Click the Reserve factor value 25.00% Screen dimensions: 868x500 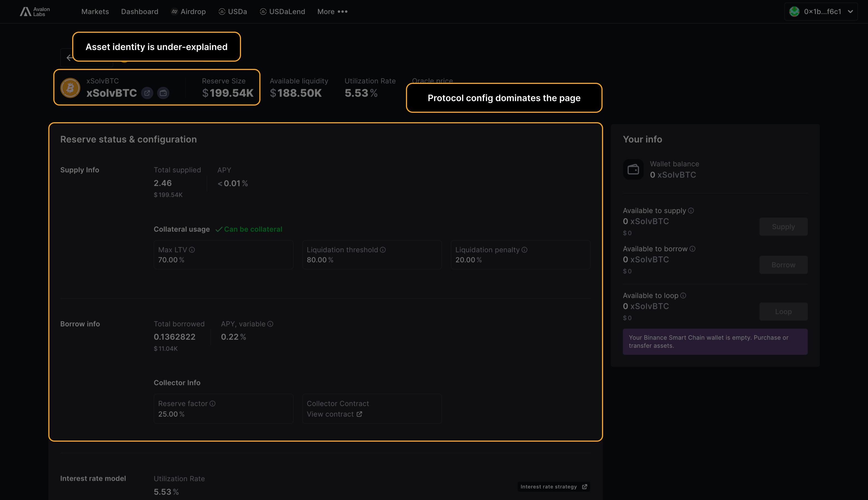click(x=171, y=414)
